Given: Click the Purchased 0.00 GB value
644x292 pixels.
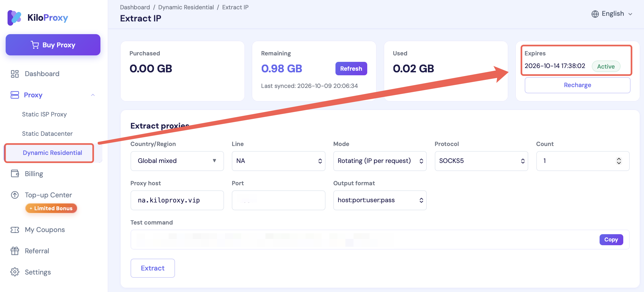Looking at the screenshot, I should [151, 69].
